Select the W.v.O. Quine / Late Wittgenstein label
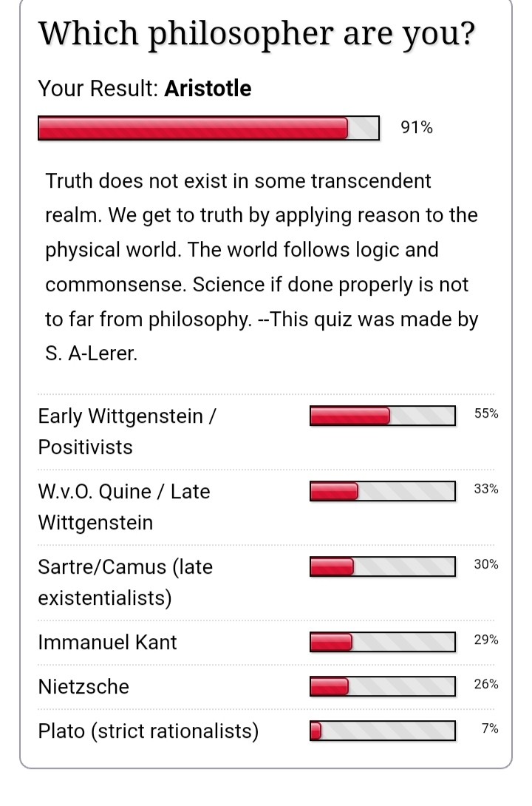Viewport: 532px width, 806px height. 124,507
